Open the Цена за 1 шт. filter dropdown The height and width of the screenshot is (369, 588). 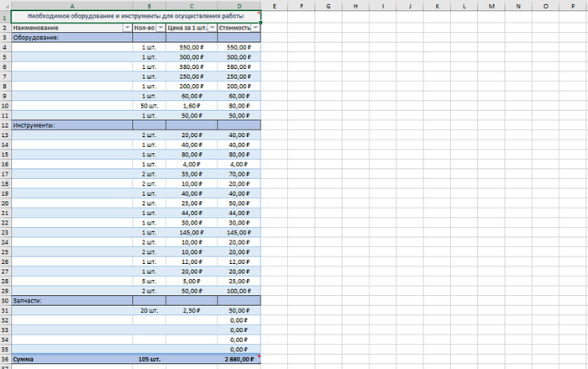(x=212, y=28)
